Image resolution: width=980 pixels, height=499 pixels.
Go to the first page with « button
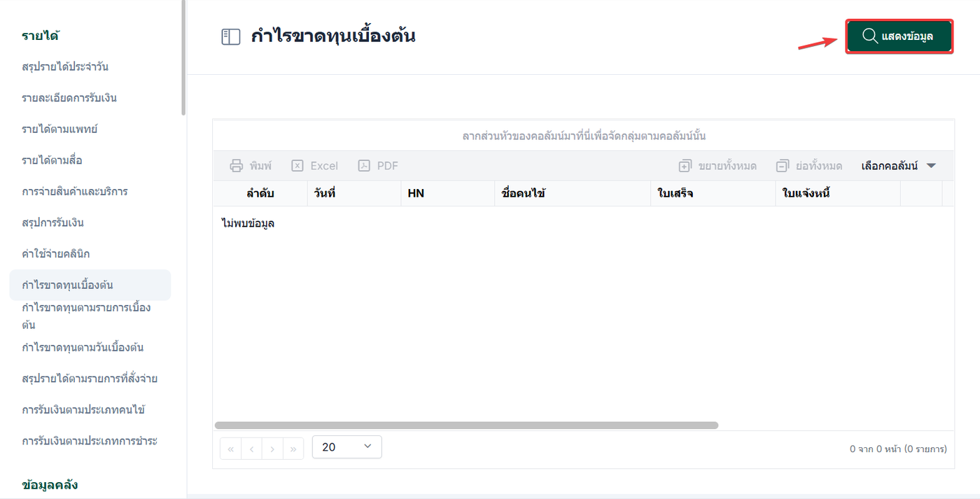coord(230,449)
